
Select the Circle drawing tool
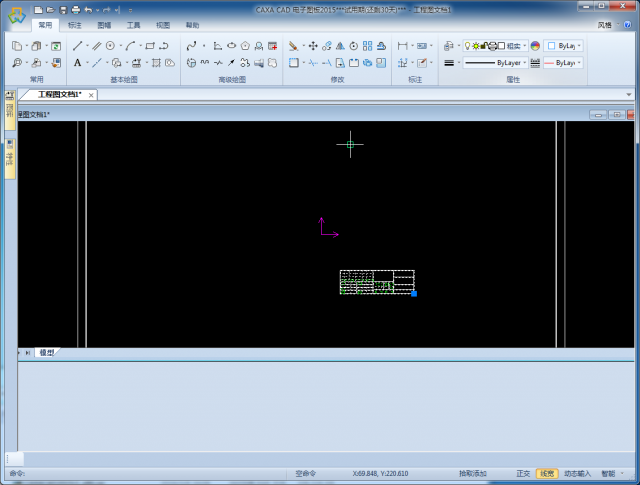point(110,46)
